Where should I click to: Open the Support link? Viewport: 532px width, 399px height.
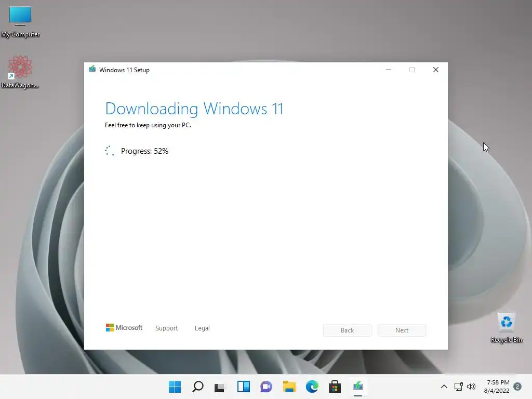click(167, 328)
